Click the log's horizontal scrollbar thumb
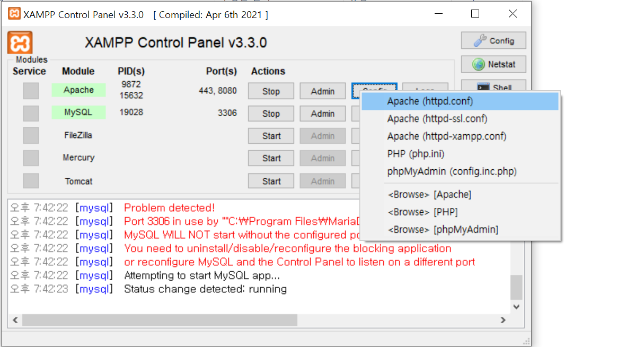The image size is (644, 347). tap(160, 320)
